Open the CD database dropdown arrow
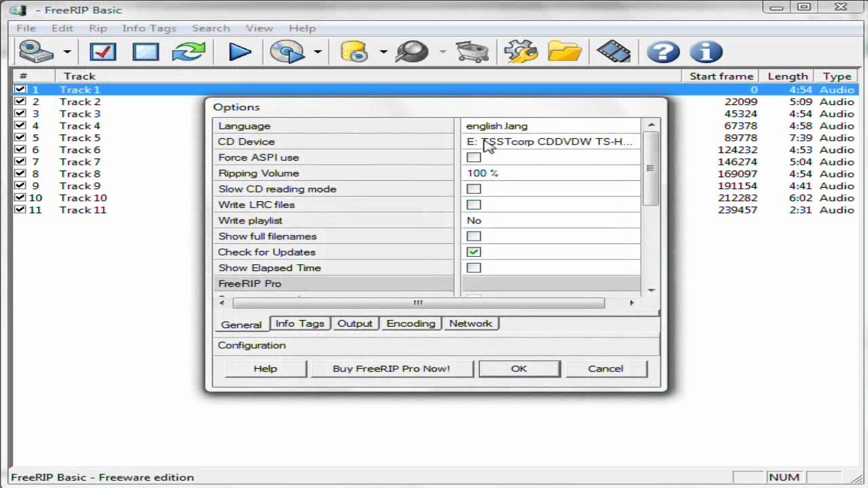The height and width of the screenshot is (488, 868). click(383, 52)
